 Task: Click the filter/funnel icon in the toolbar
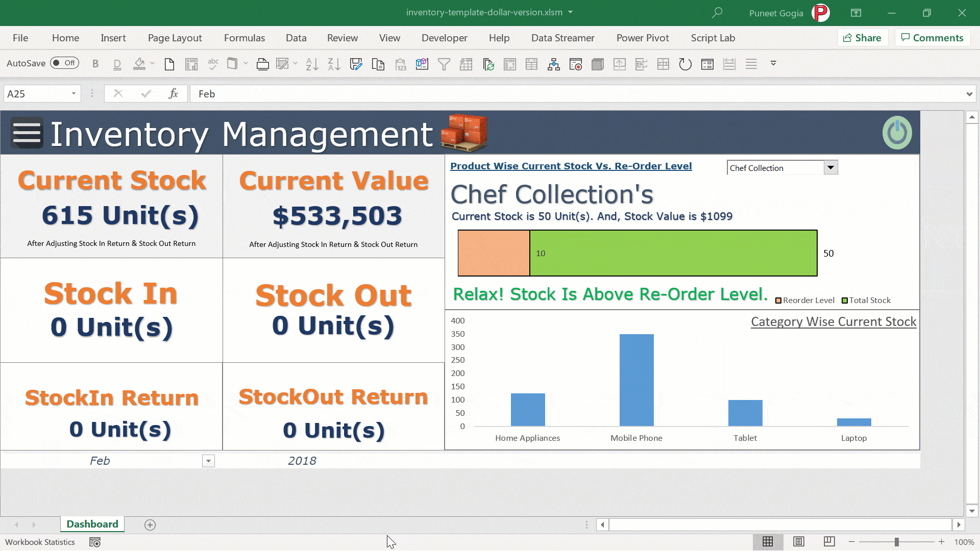pos(444,63)
